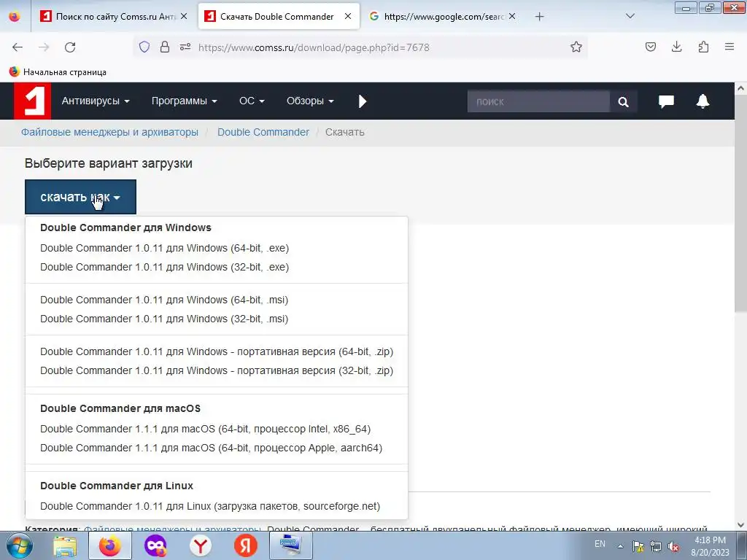The height and width of the screenshot is (560, 747).
Task: Click the network tray icon
Action: coord(656,547)
